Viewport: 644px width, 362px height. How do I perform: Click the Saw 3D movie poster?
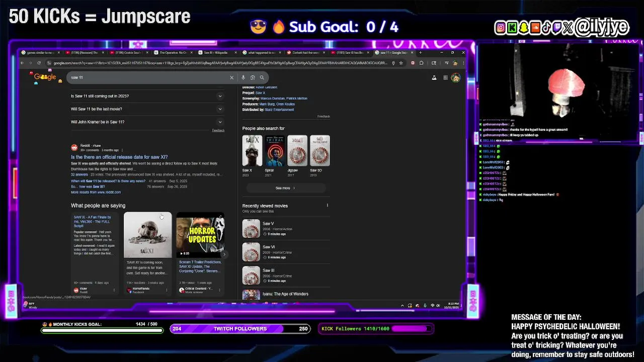[319, 150]
